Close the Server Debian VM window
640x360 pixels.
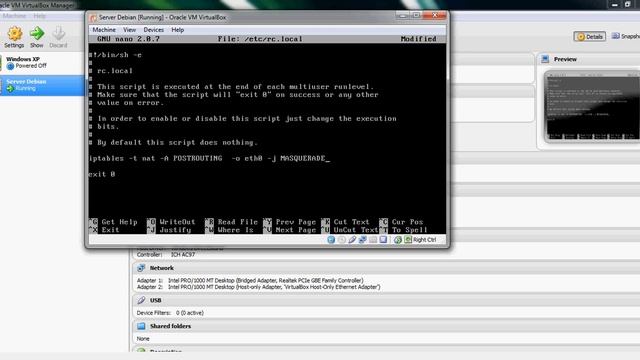[x=435, y=16]
